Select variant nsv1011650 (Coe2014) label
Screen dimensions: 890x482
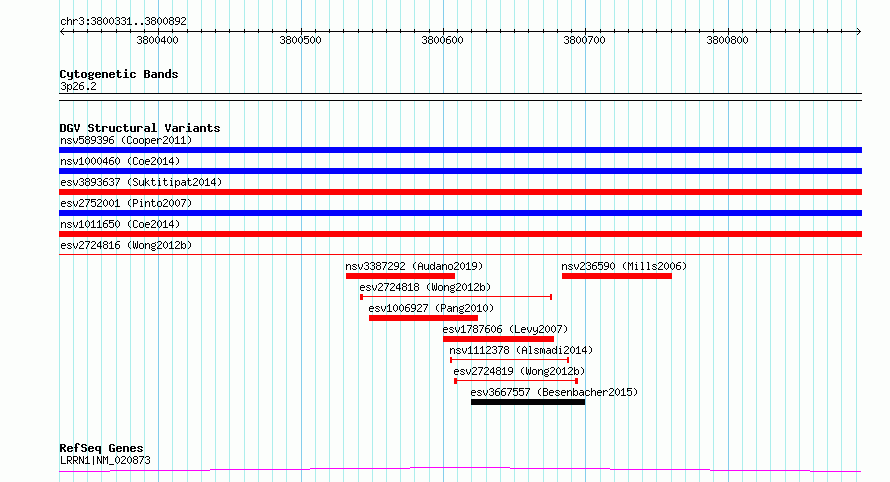click(x=120, y=224)
